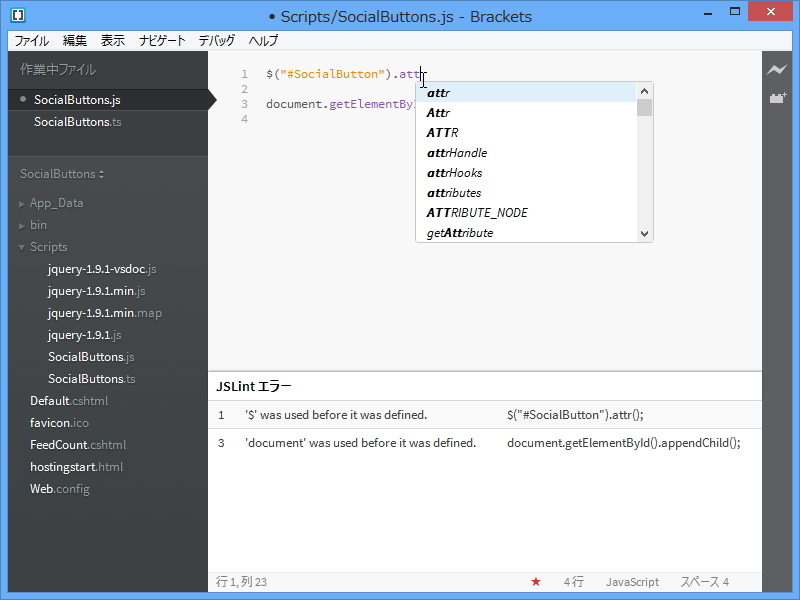800x600 pixels.
Task: Choose uppercase 'ATTR' code hint
Action: (527, 133)
